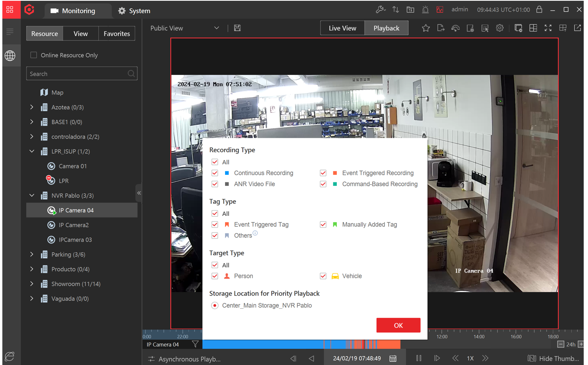Open the window division layout icon
The image size is (588, 365).
(533, 28)
